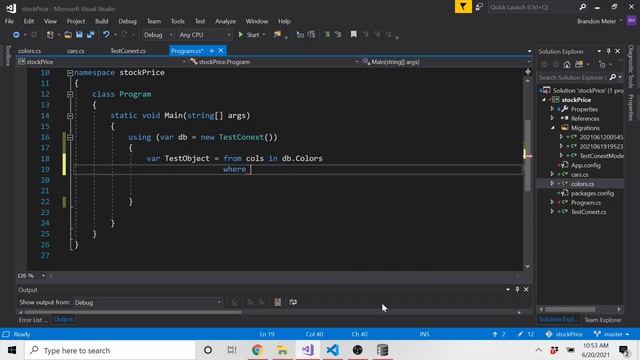Switch to the colors.cs editor tab
Image resolution: width=640 pixels, height=360 pixels.
click(x=29, y=51)
